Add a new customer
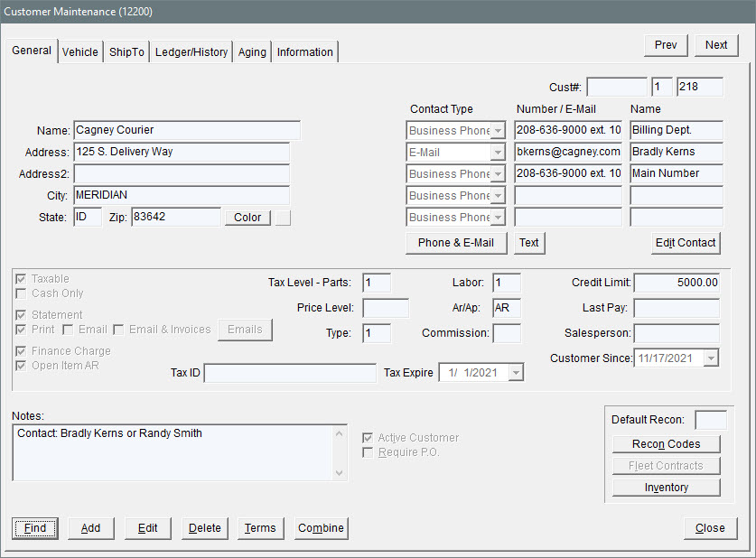 pyautogui.click(x=90, y=528)
